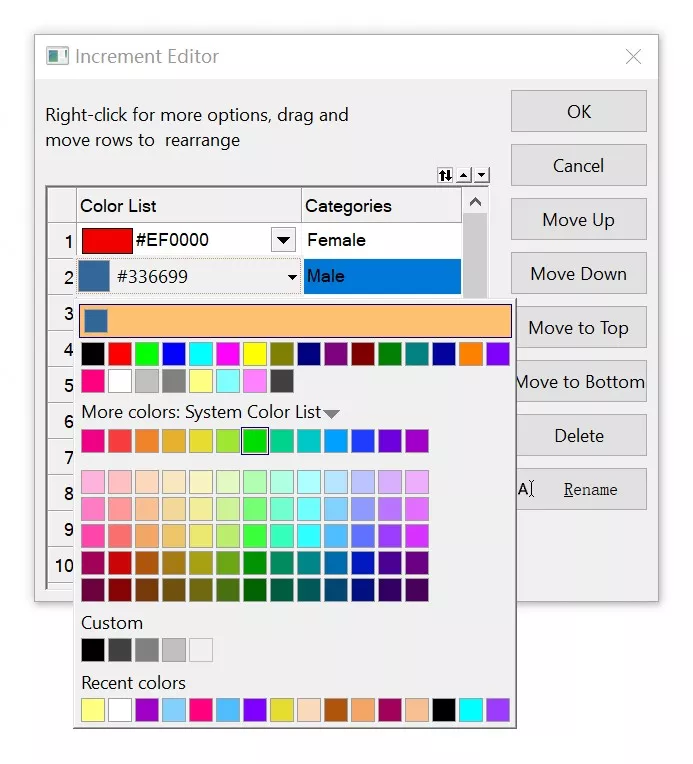693x764 pixels.
Task: Click the small down triangle button above table
Action: point(481,175)
